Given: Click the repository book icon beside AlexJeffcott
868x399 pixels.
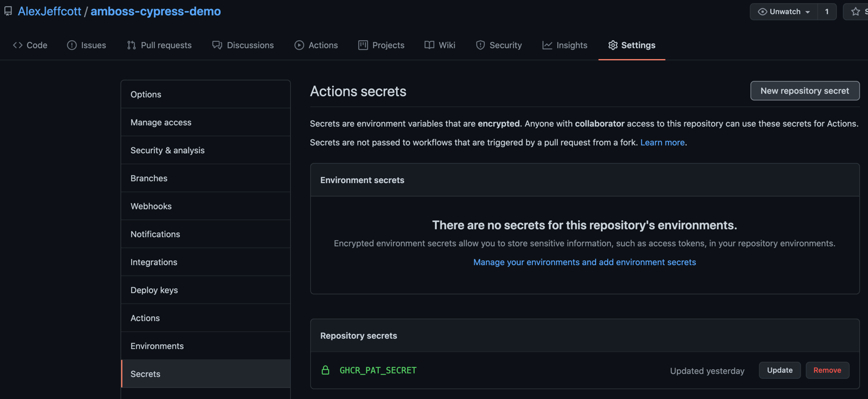Looking at the screenshot, I should click(8, 12).
